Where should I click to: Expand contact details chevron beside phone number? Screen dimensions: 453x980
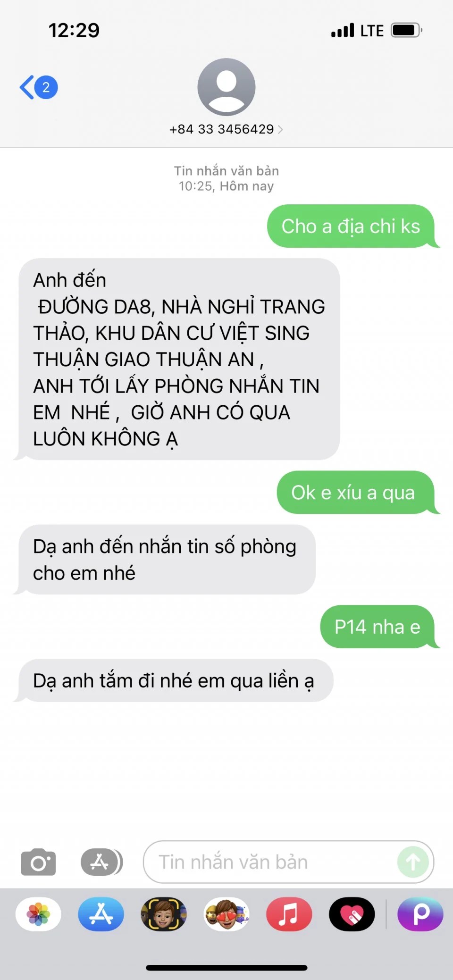tap(280, 129)
